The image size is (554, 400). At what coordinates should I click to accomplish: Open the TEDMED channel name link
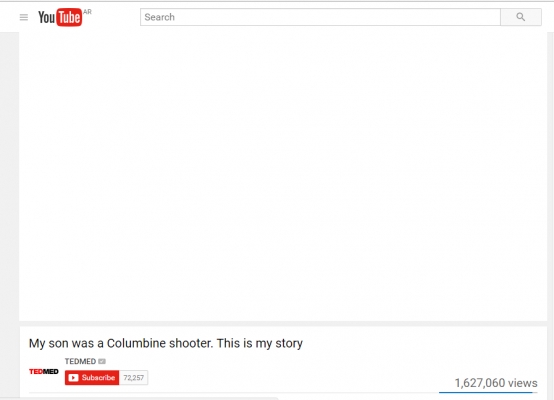[x=80, y=361]
